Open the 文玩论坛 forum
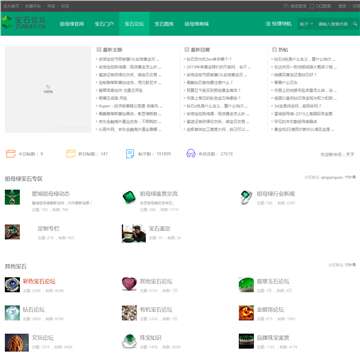 coord(43,338)
